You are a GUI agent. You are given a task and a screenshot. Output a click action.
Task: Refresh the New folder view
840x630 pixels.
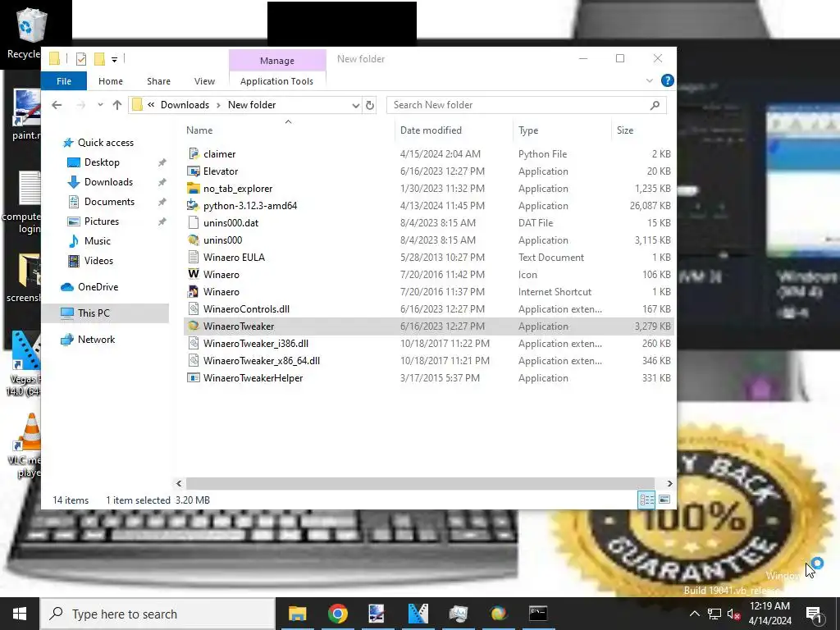click(x=370, y=106)
